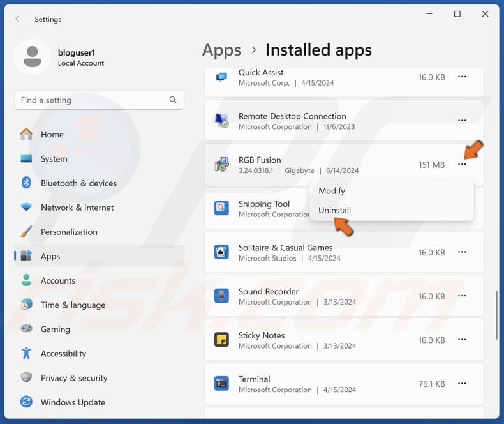Click the Sticky Notes app icon
Screen dimensions: 504x424
click(222, 340)
